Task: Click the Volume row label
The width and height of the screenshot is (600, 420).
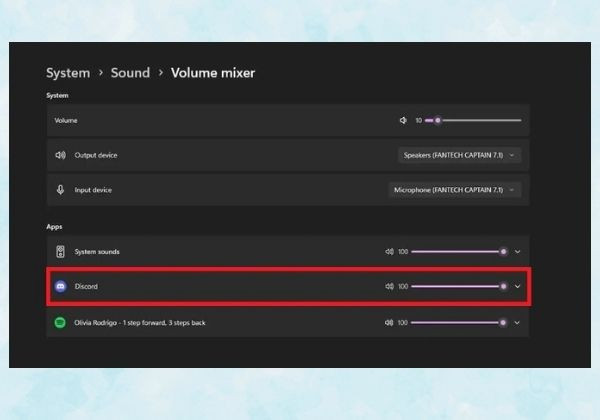Action: (x=66, y=120)
